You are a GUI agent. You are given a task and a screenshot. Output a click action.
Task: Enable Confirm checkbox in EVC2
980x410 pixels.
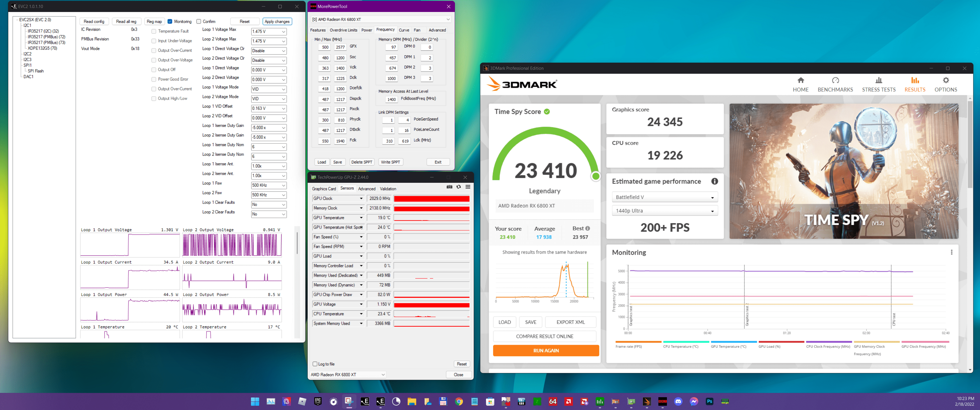(x=199, y=21)
